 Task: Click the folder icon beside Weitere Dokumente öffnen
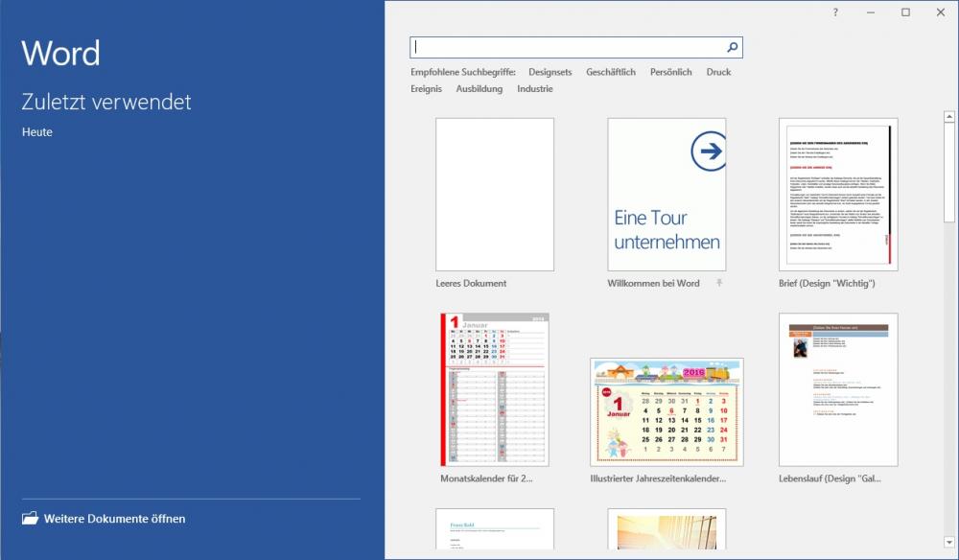30,519
